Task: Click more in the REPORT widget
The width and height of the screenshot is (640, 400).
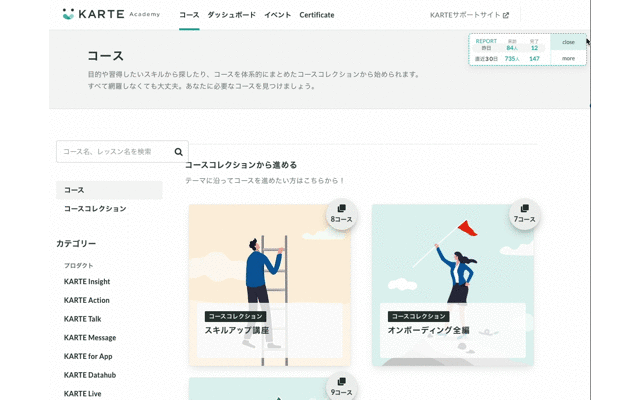Action: click(568, 58)
